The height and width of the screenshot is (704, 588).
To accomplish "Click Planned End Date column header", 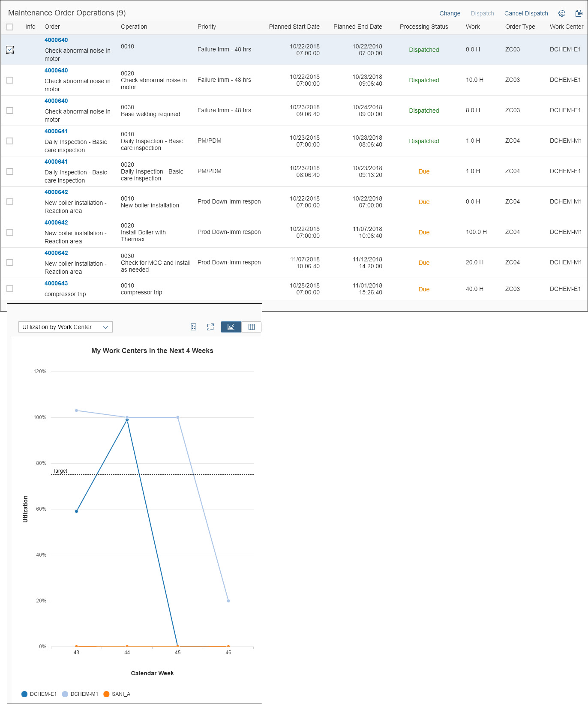I will 358,27.
